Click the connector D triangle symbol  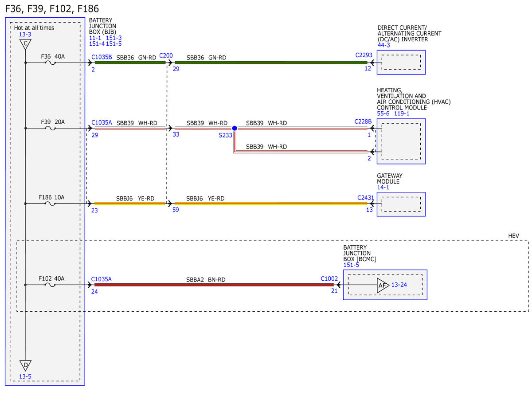pos(25,365)
